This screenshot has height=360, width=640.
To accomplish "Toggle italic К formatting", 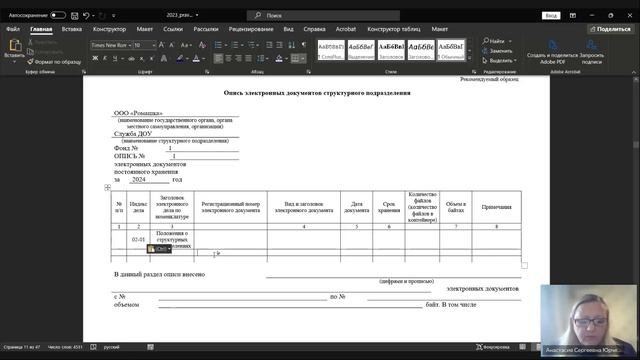I will tap(105, 58).
